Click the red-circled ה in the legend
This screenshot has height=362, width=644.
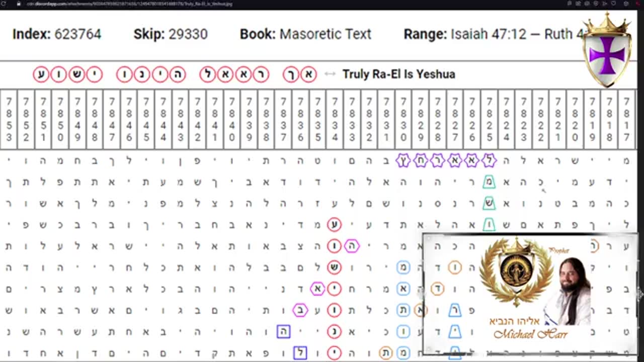click(x=177, y=74)
